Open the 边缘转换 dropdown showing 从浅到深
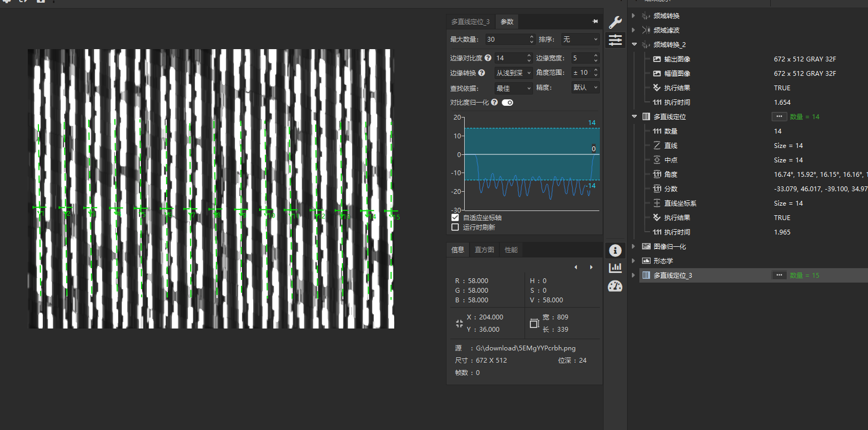Image resolution: width=868 pixels, height=430 pixels. (x=513, y=73)
